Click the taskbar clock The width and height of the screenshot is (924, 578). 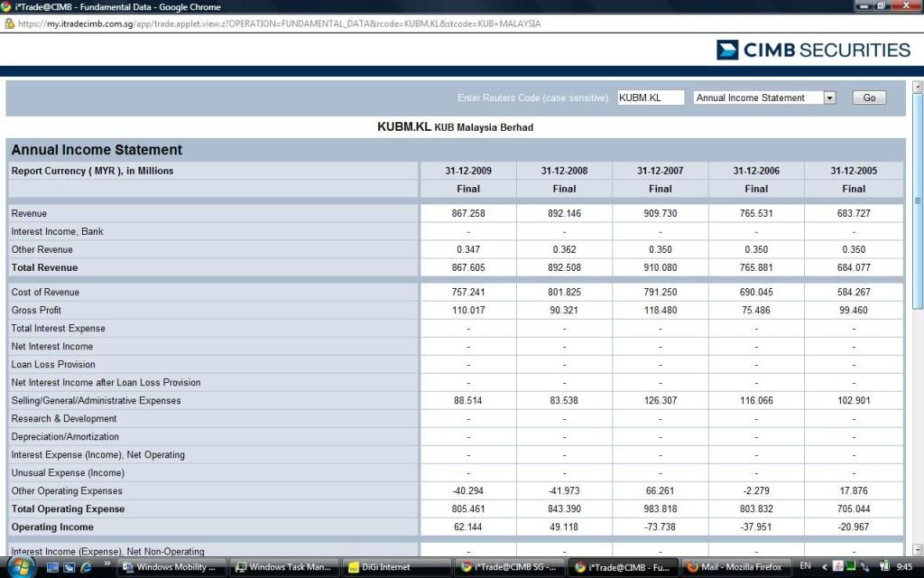(x=904, y=566)
